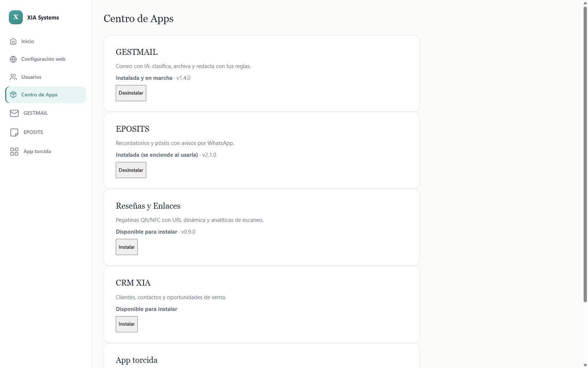Click the scrollbar up arrow
This screenshot has width=588, height=368.
(585, 3)
